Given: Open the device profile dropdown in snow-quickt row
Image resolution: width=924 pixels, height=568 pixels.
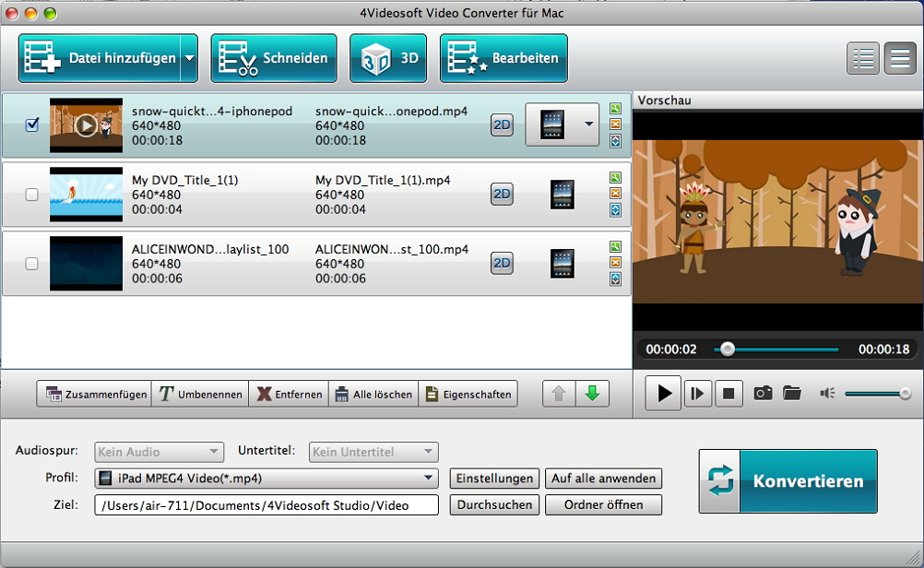Looking at the screenshot, I should pos(563,124).
